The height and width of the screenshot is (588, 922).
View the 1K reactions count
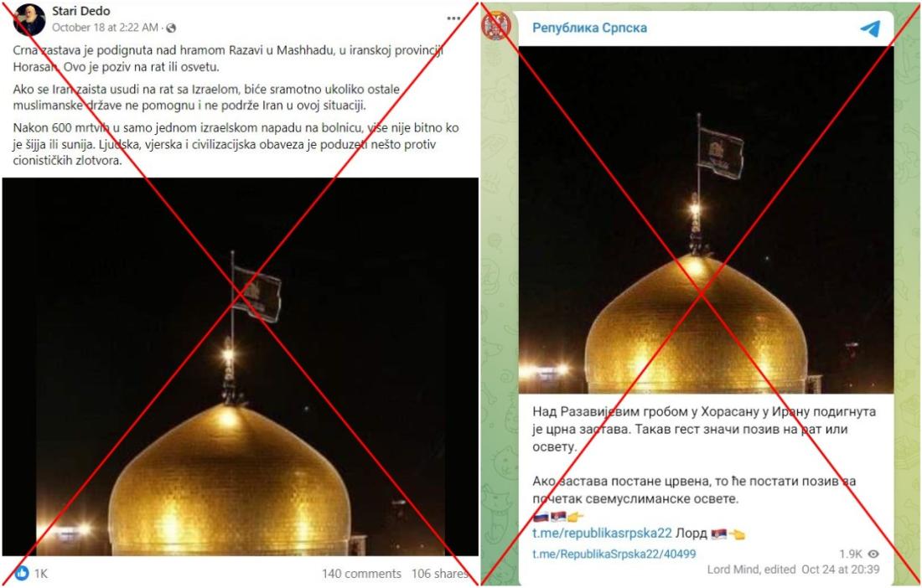point(40,573)
